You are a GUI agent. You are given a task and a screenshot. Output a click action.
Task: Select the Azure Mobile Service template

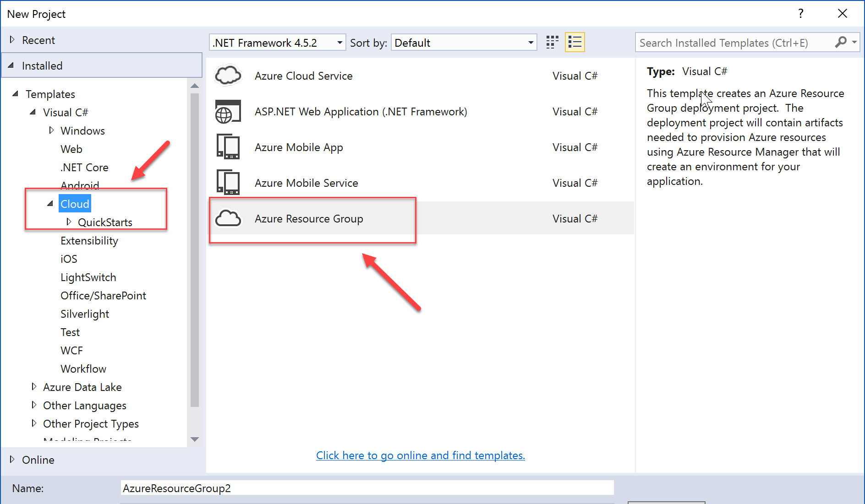coord(420,183)
